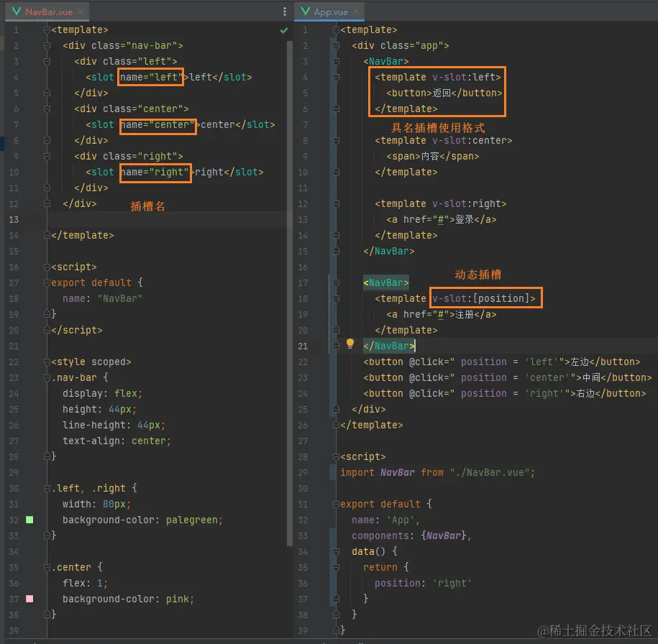Click the flex: 1 CSS line
This screenshot has height=644, width=658.
point(85,583)
